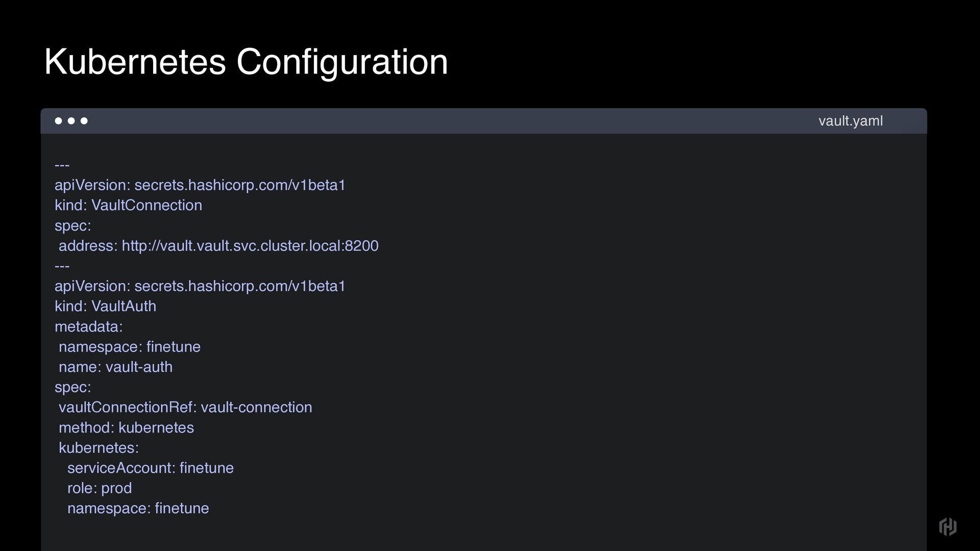The width and height of the screenshot is (980, 551).
Task: Click the Vault address URL with port 8200
Action: 250,246
